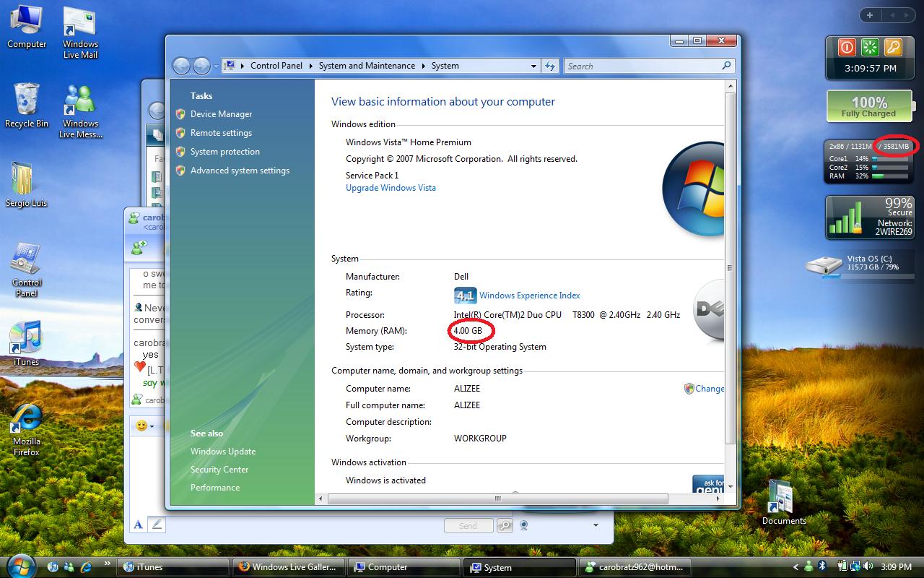The height and width of the screenshot is (578, 924).
Task: Open Computer desktop icon
Action: (x=27, y=27)
